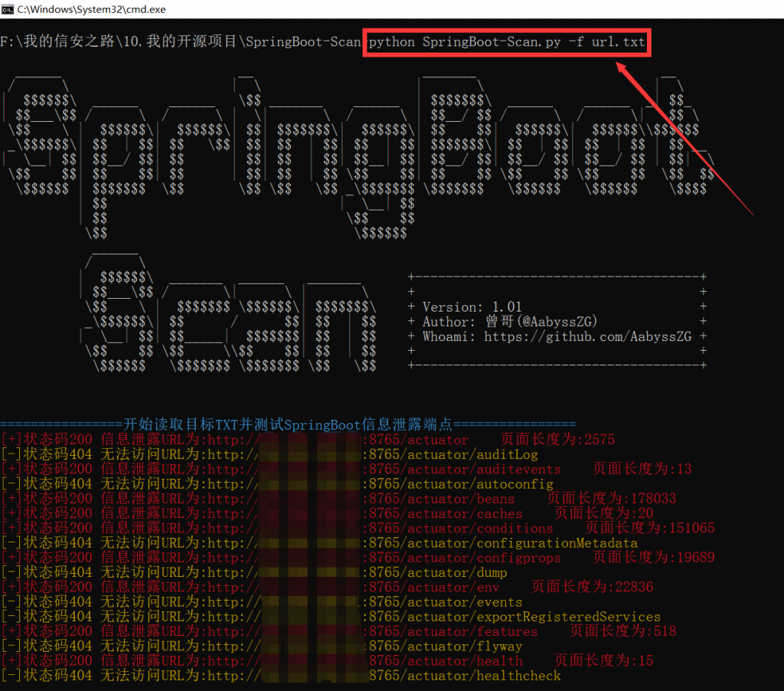784x691 pixels.
Task: Click the value 页面长度为:151065
Action: click(x=650, y=528)
